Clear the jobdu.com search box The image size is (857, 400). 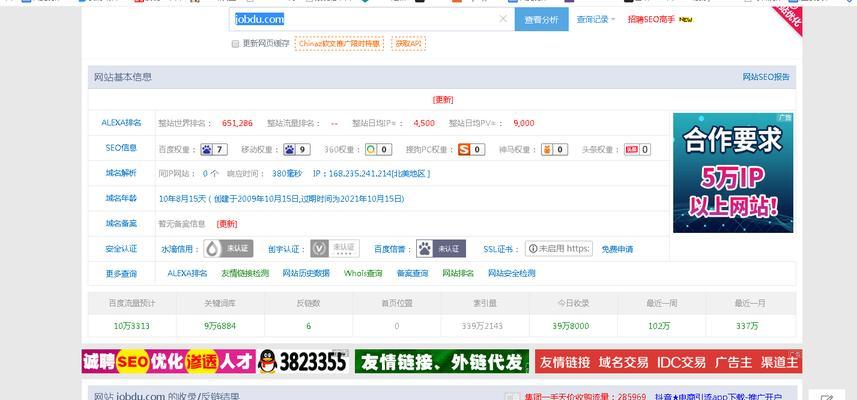pyautogui.click(x=503, y=19)
